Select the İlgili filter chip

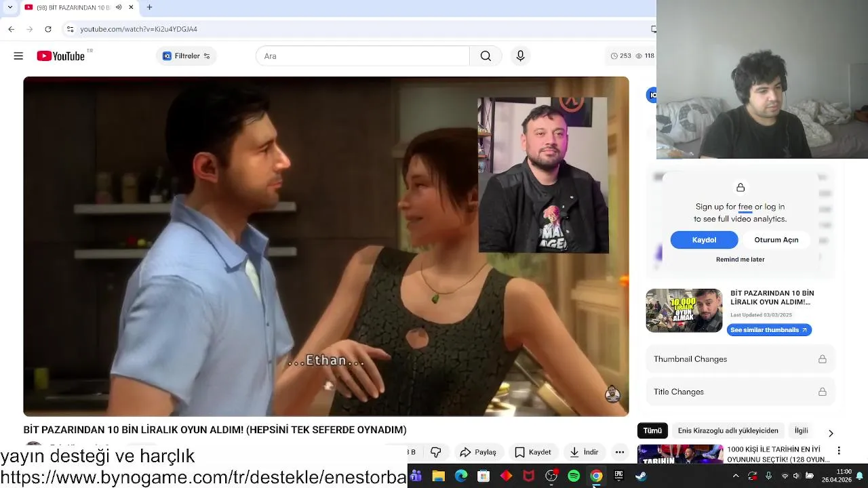(802, 430)
